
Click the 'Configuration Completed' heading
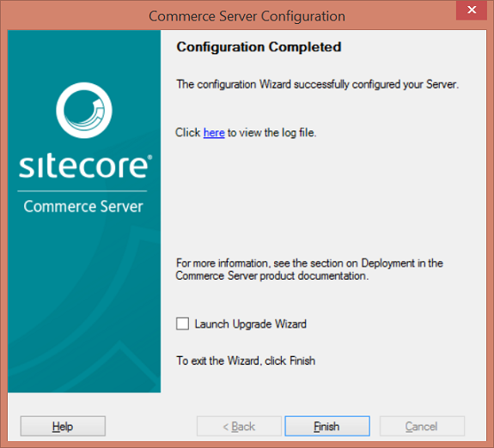pyautogui.click(x=259, y=47)
